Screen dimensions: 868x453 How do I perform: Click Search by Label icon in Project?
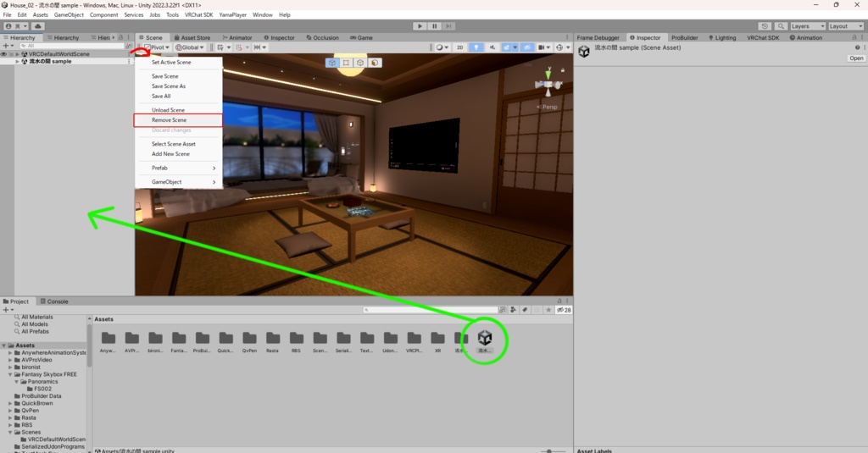[x=525, y=310]
